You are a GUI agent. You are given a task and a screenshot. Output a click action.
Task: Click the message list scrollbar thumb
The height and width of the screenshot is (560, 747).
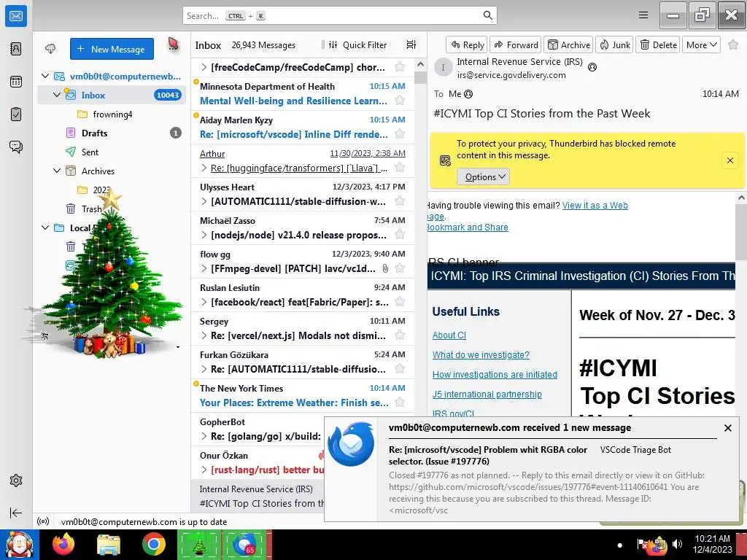[420, 77]
